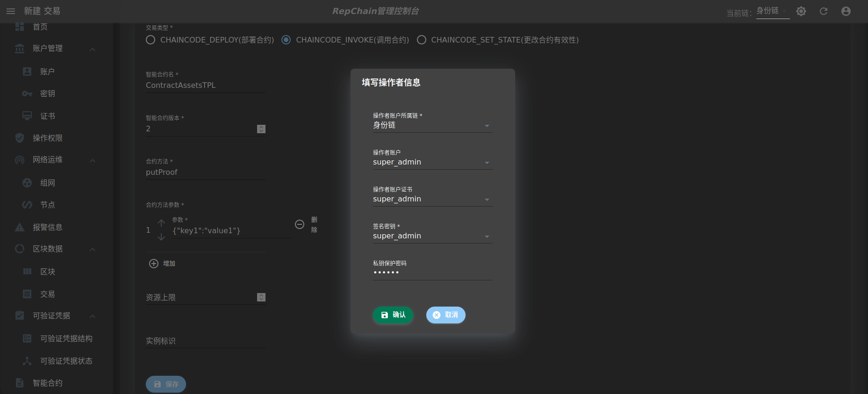Click the 增加 add parameter button
Image resolution: width=868 pixels, height=394 pixels.
[x=162, y=264]
